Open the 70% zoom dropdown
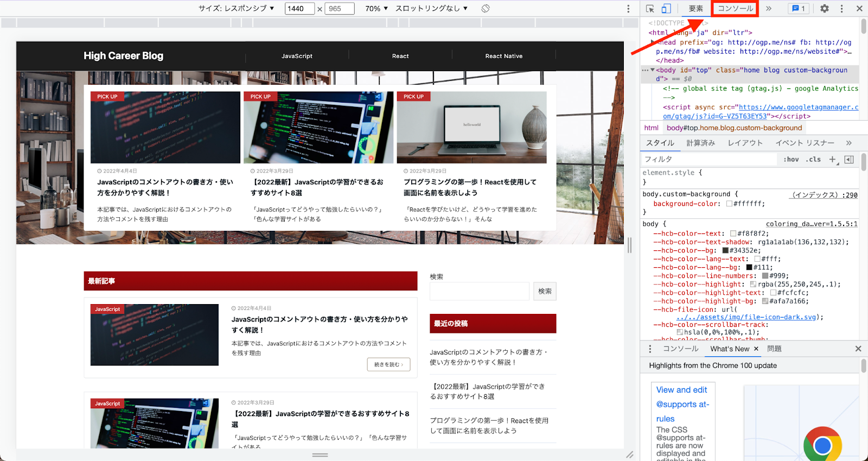The image size is (868, 461). coord(376,8)
